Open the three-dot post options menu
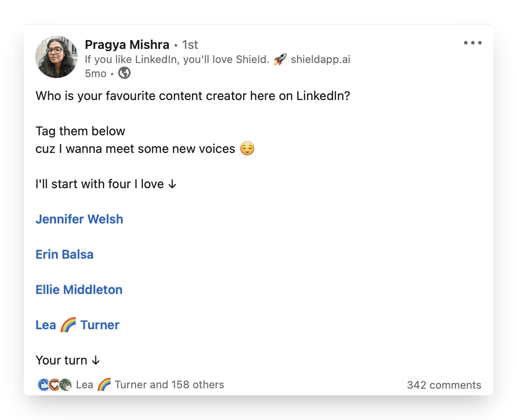517x420 pixels. pyautogui.click(x=472, y=43)
